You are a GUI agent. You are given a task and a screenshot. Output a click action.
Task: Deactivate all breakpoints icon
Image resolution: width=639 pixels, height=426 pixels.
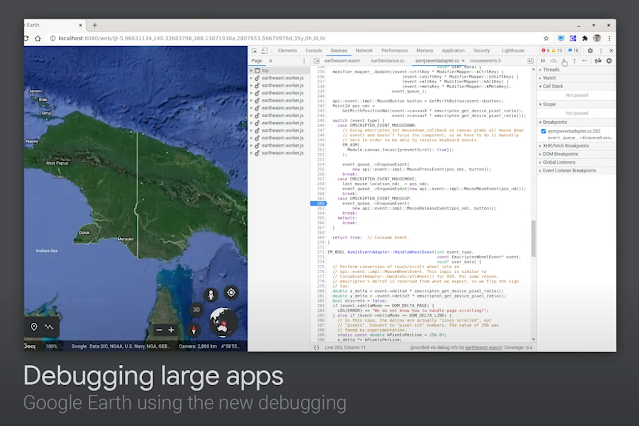tap(598, 61)
